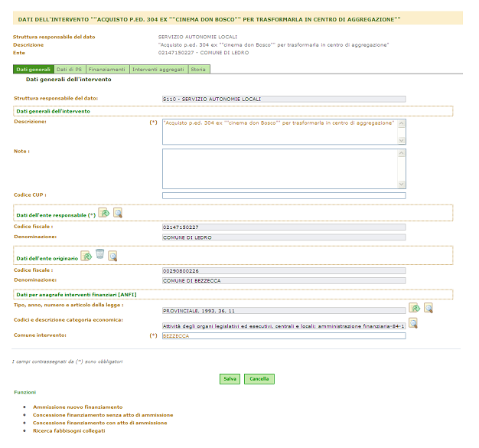Click Descrizione scrollbar up arrow
This screenshot has height=448, width=479.
click(x=402, y=124)
